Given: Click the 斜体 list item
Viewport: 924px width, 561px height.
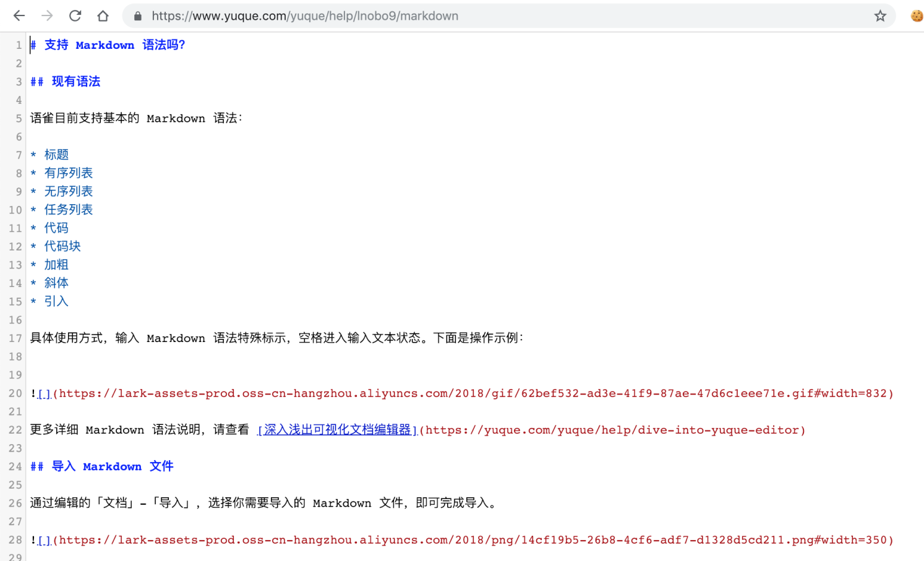Looking at the screenshot, I should pyautogui.click(x=56, y=283).
